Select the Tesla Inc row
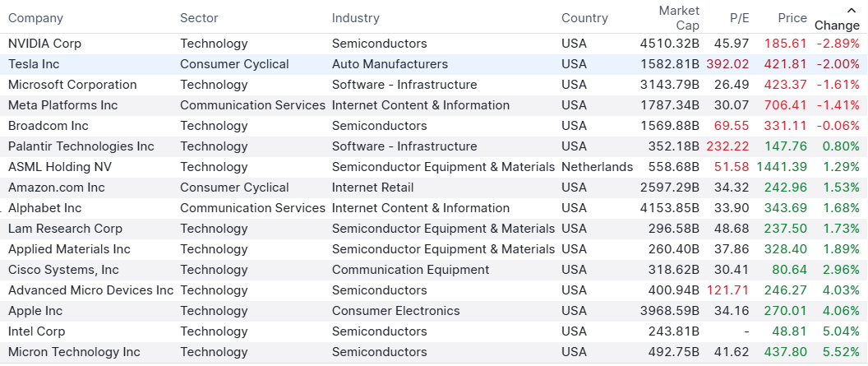This screenshot has width=868, height=366. pyautogui.click(x=34, y=64)
